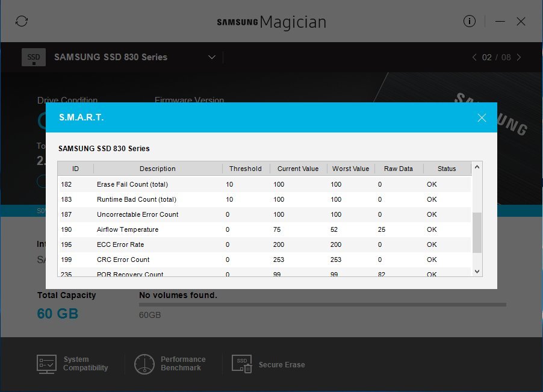Click the System Compatibility label
The height and width of the screenshot is (392, 543).
coord(85,364)
